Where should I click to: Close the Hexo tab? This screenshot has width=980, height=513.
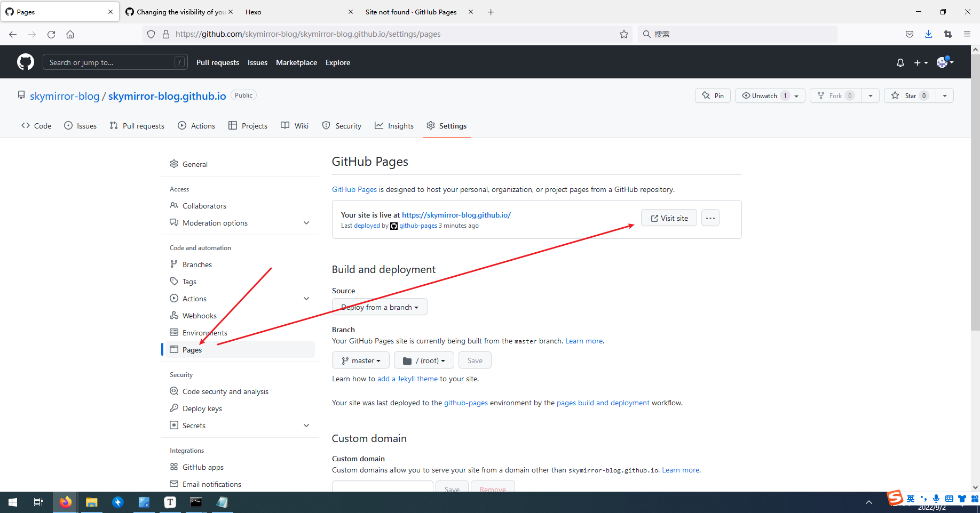(351, 12)
